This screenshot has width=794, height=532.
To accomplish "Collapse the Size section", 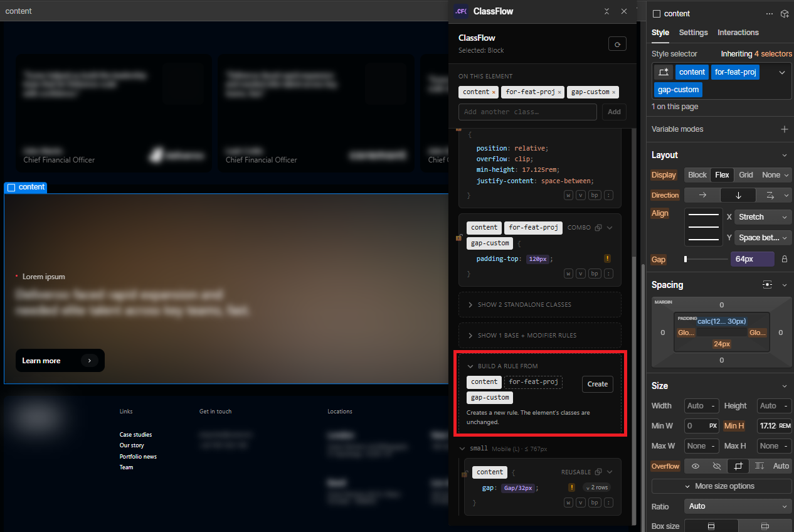I will click(x=784, y=386).
